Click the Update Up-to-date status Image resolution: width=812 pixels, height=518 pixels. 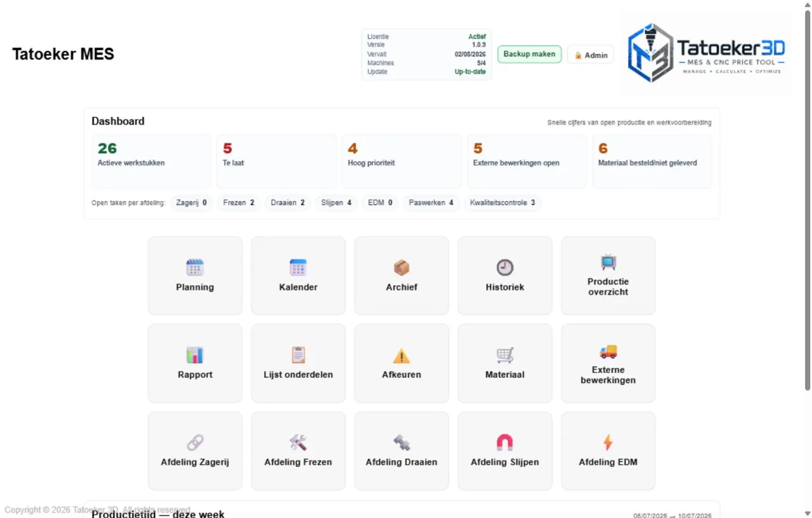click(x=470, y=72)
